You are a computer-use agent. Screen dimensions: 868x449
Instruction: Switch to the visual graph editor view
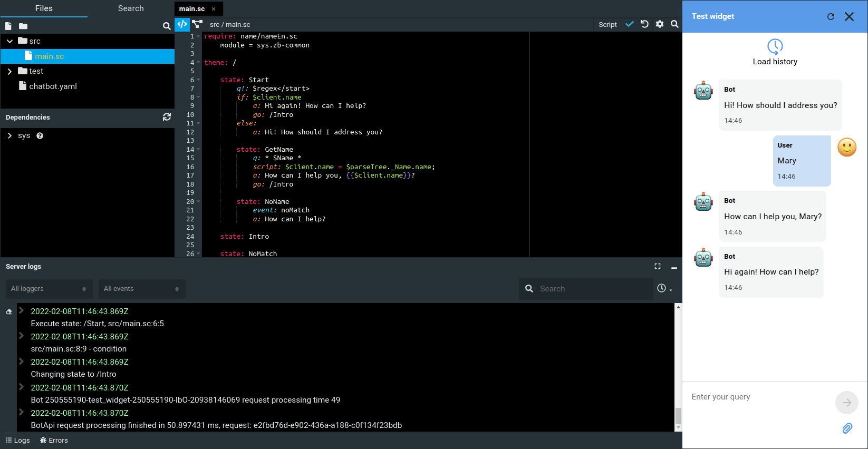[197, 24]
